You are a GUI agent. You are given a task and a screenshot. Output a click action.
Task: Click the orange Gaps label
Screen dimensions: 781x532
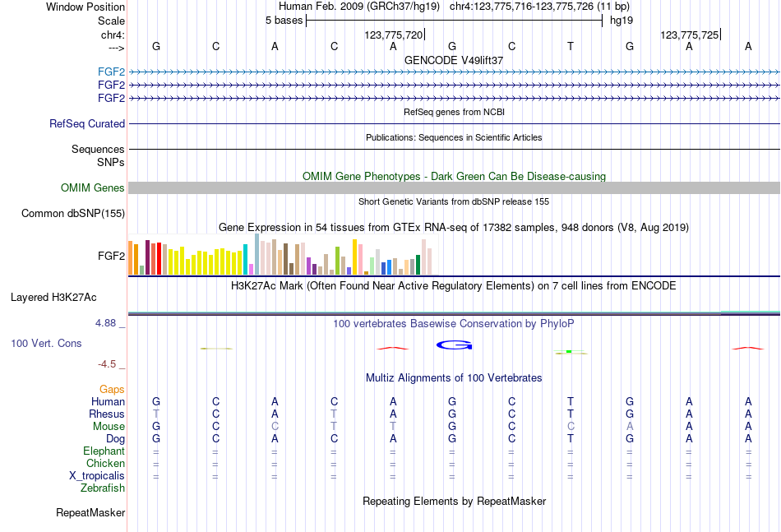click(112, 390)
